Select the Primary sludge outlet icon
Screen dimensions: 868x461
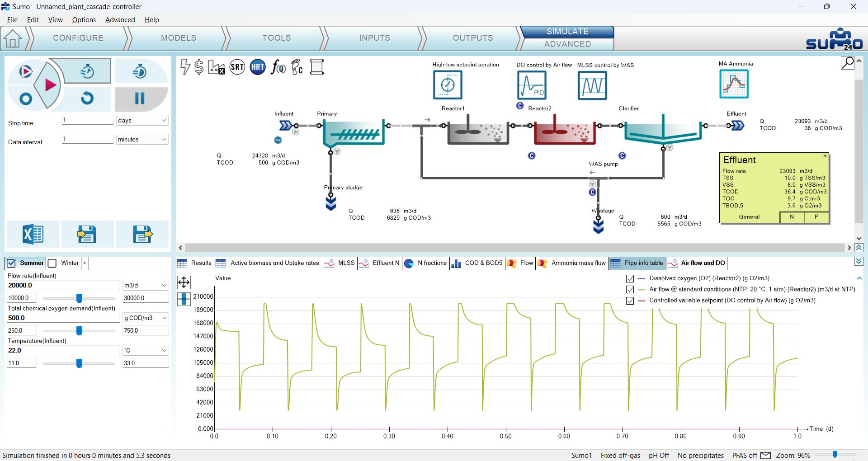pos(331,203)
